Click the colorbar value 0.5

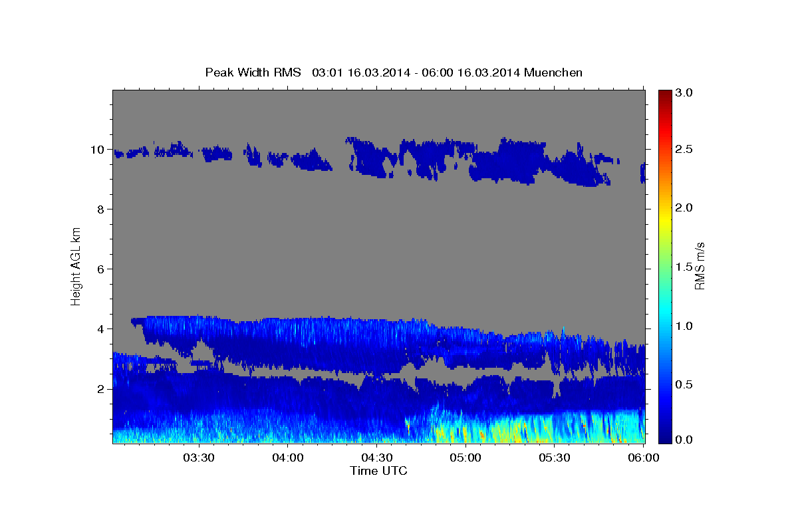pyautogui.click(x=685, y=385)
